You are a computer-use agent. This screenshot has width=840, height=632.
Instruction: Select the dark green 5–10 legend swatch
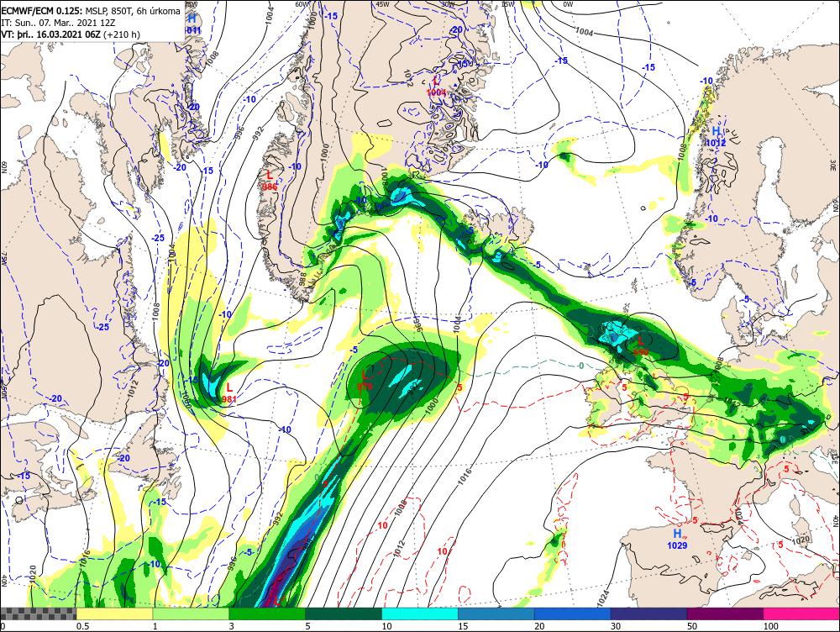(344, 614)
